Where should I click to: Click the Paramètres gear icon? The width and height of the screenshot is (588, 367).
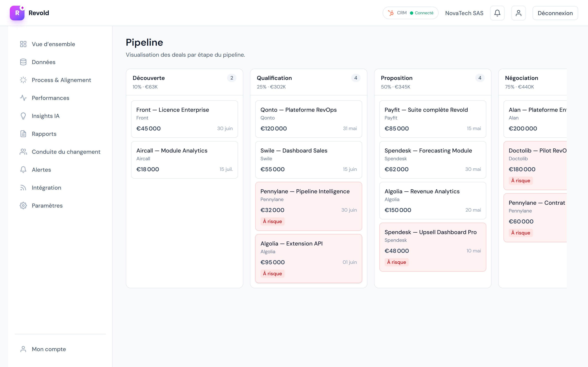click(23, 206)
